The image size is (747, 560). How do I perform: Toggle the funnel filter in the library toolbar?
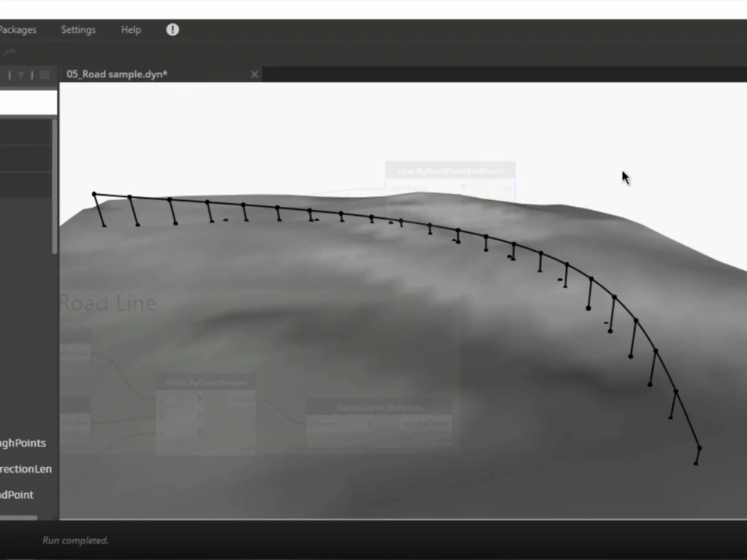20,75
